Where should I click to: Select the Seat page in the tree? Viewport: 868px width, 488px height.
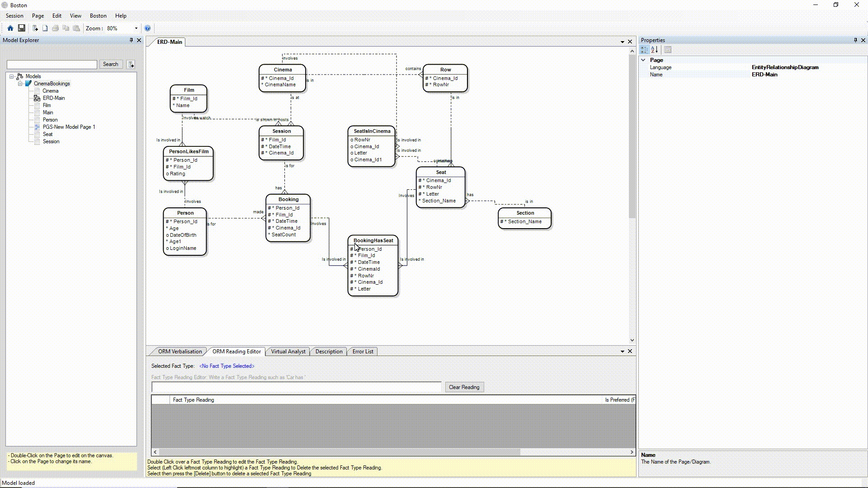[47, 134]
